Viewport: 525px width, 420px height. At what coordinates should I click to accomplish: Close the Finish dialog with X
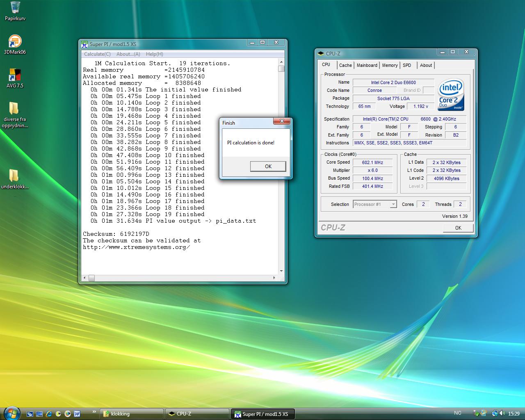click(282, 121)
